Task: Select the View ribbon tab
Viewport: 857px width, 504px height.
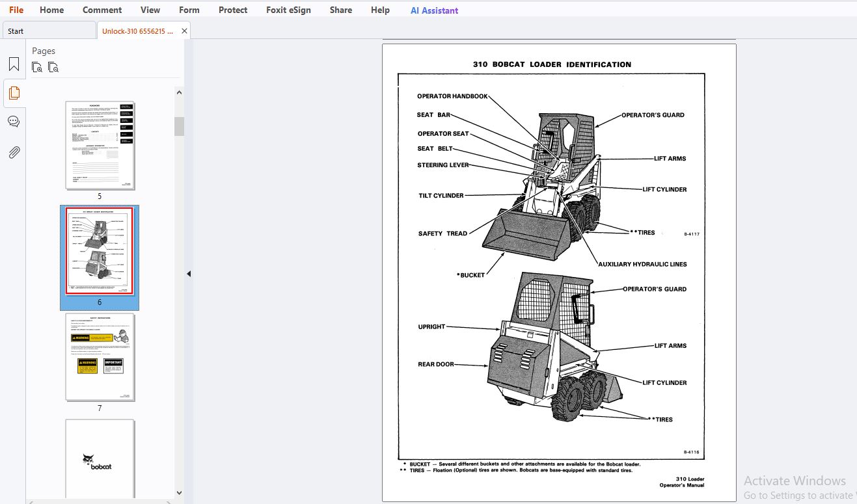Action: pos(150,10)
